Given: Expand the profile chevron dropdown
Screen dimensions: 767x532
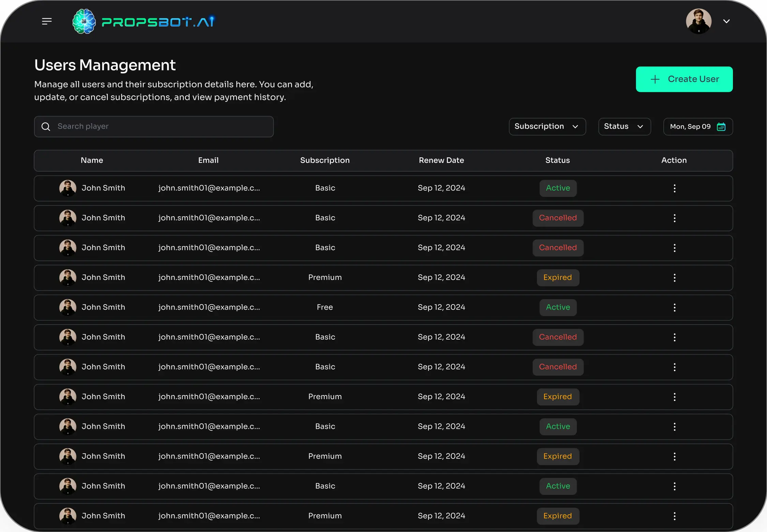Looking at the screenshot, I should point(726,21).
